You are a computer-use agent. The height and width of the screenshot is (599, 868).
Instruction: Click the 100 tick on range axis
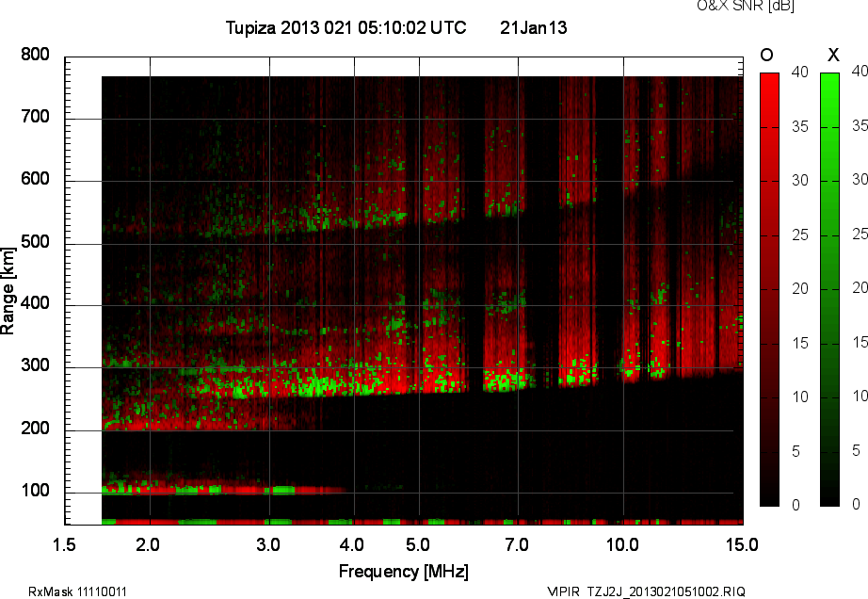click(x=36, y=493)
